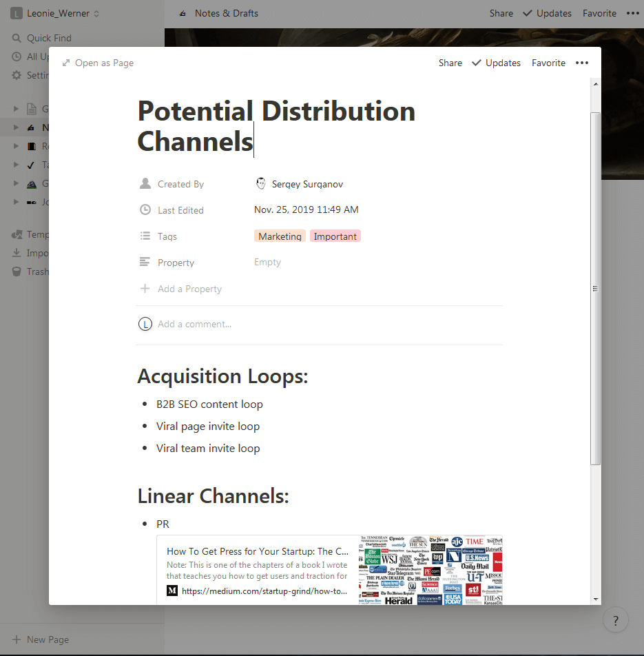Open the press logos bookmark thumbnail
Image resolution: width=644 pixels, height=656 pixels.
(430, 570)
